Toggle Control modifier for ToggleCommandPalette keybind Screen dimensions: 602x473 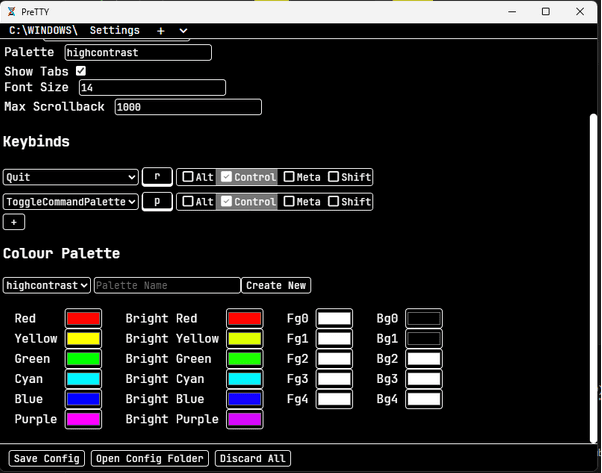point(227,201)
